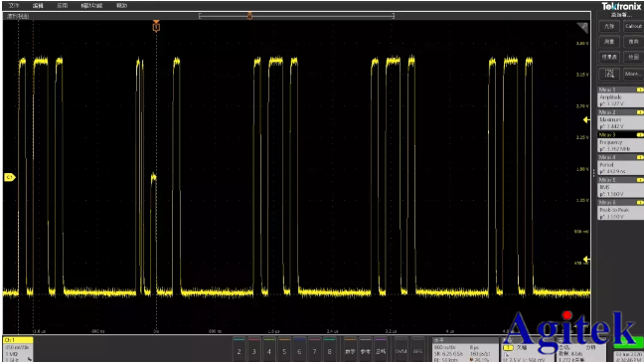Viewport: 644px width, 362px height.
Task: Open the waveform view corner icon
Action: click(x=582, y=28)
